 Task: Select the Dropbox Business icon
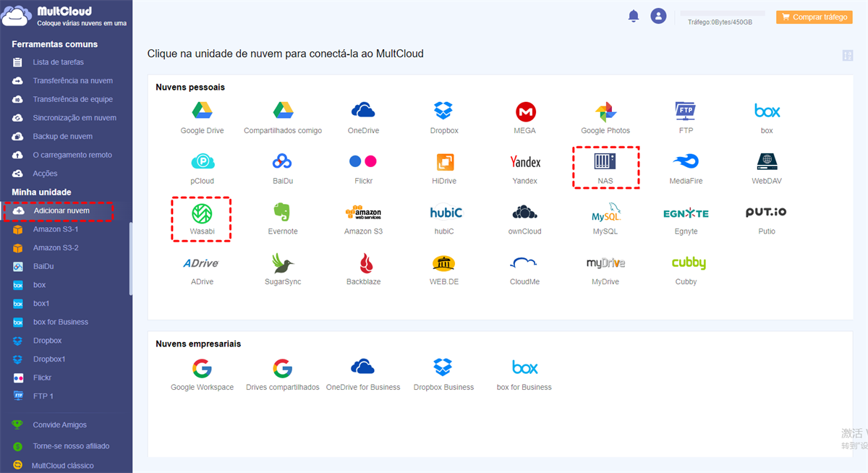[x=443, y=367]
